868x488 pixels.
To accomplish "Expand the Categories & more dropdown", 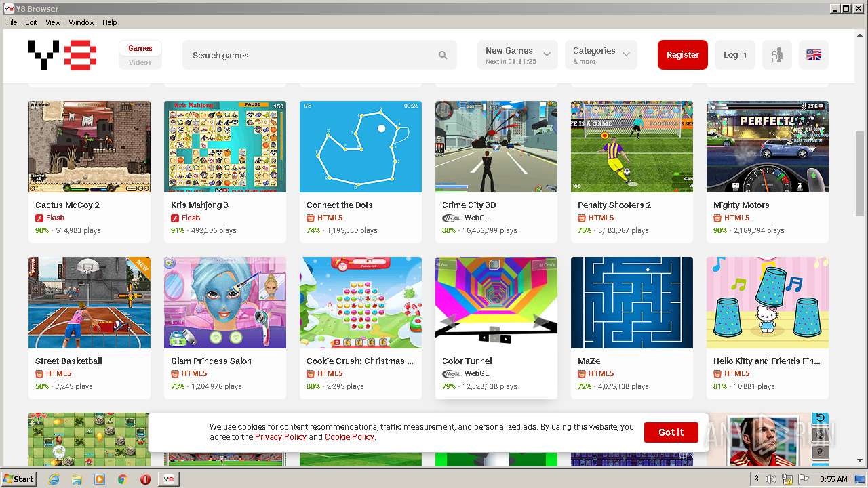I will [x=601, y=55].
